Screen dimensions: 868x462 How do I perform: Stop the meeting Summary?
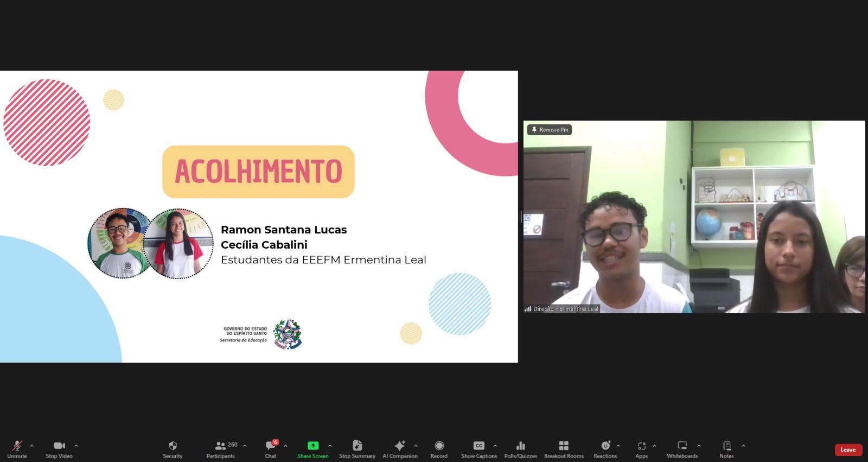tap(357, 450)
